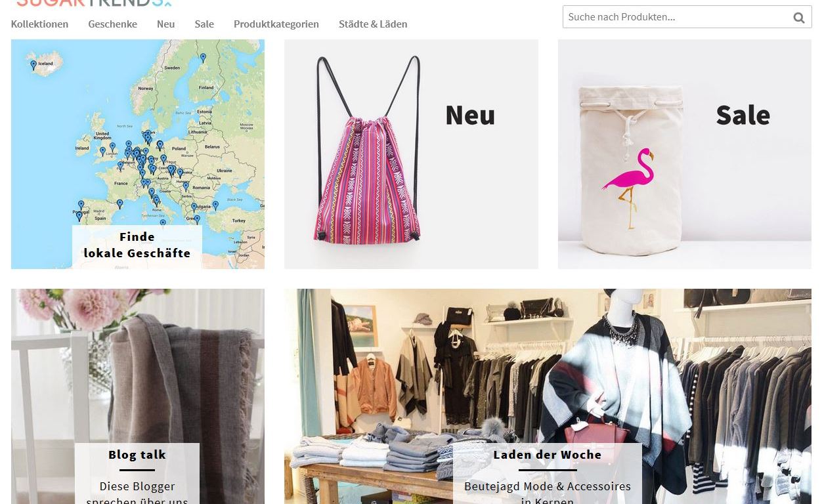Click the map pin near Portugal
This screenshot has width=822, height=504.
pyautogui.click(x=79, y=215)
